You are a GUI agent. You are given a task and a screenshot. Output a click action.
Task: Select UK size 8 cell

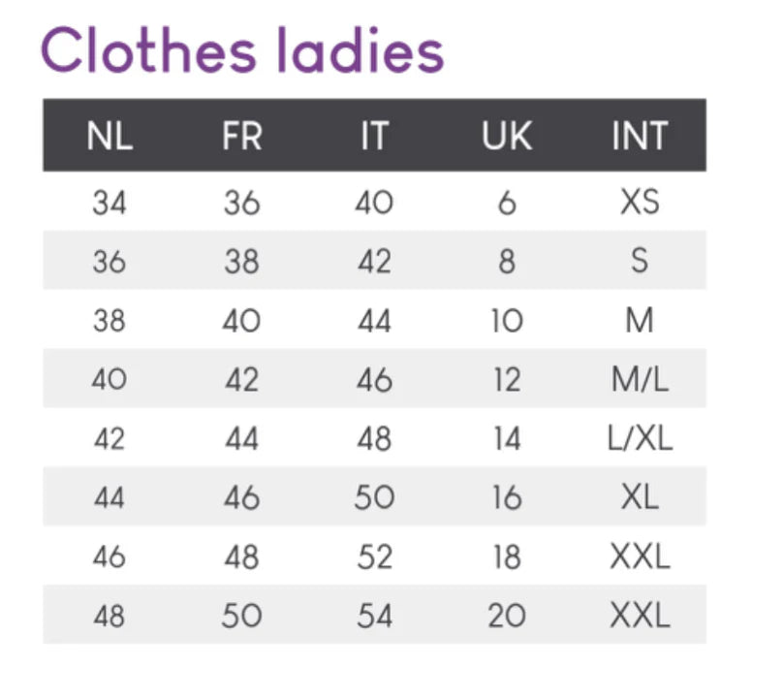pos(507,262)
